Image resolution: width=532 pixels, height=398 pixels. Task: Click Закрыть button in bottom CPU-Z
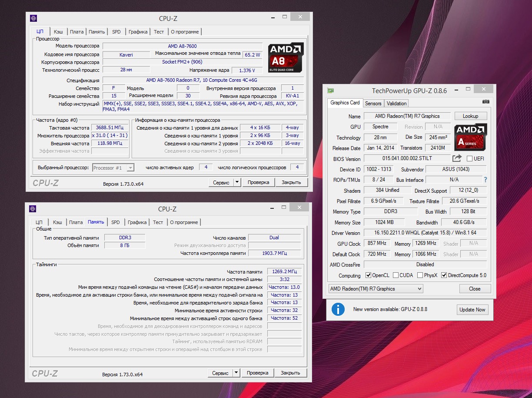point(290,373)
